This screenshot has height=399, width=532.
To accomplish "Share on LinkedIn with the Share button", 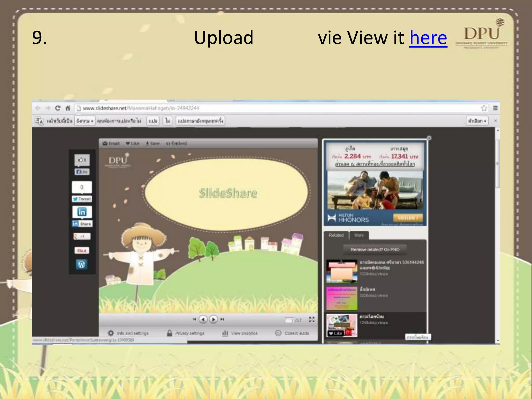I will click(x=82, y=224).
